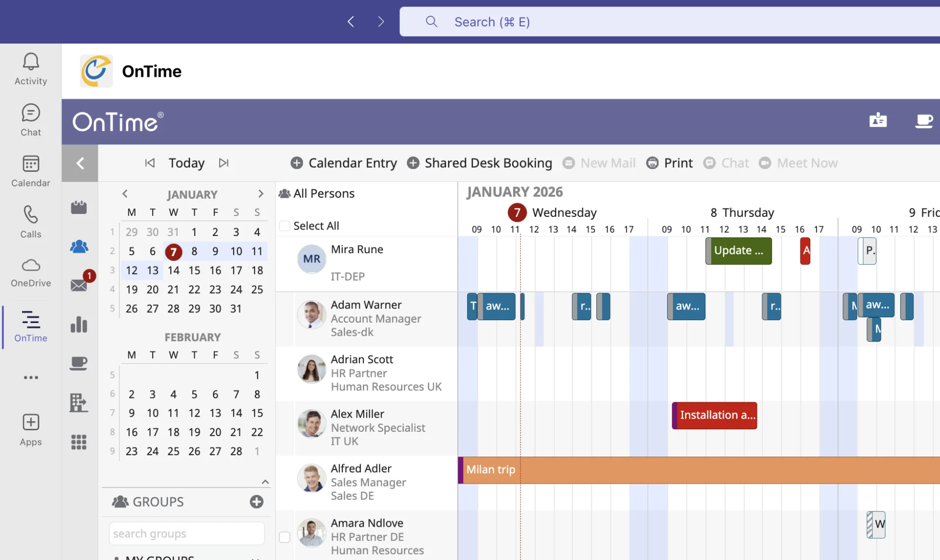Viewport: 940px width, 560px height.
Task: Tick the checkbox next to Amara Ndlove
Action: coord(284,537)
